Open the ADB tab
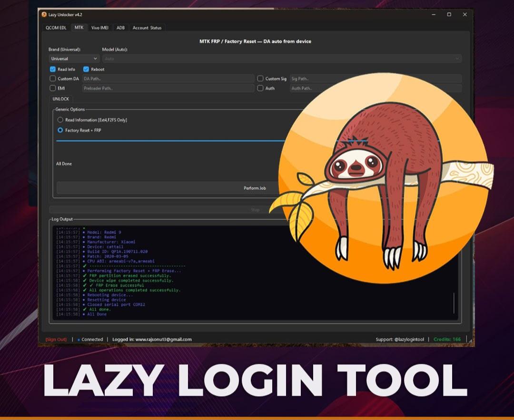 click(x=120, y=28)
